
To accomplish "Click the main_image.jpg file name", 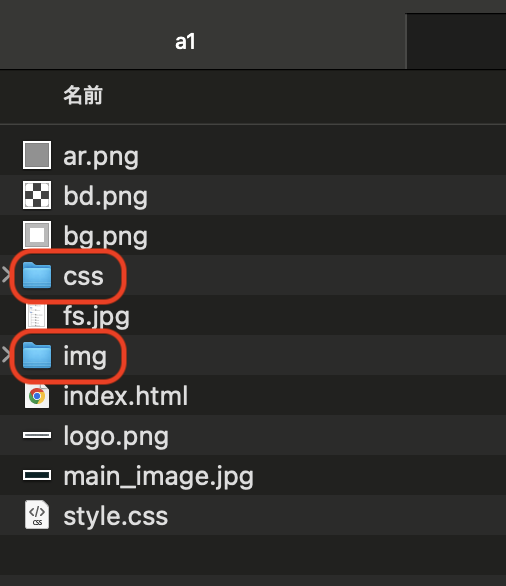I will (x=158, y=476).
